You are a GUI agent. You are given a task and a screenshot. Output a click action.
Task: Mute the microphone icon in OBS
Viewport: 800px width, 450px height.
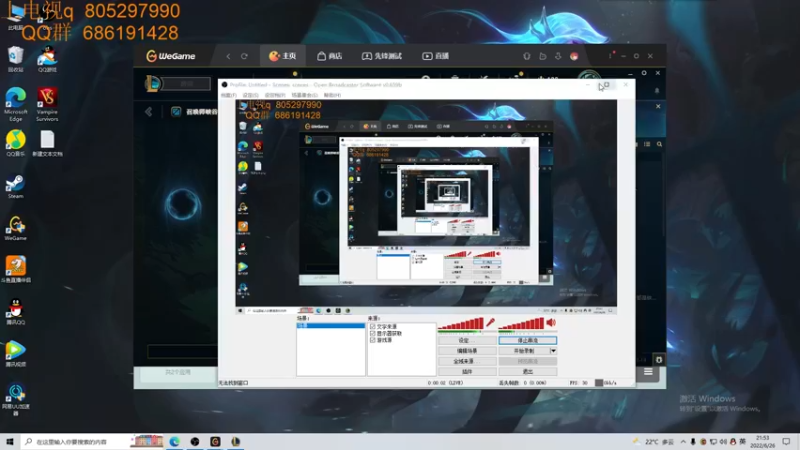(490, 322)
